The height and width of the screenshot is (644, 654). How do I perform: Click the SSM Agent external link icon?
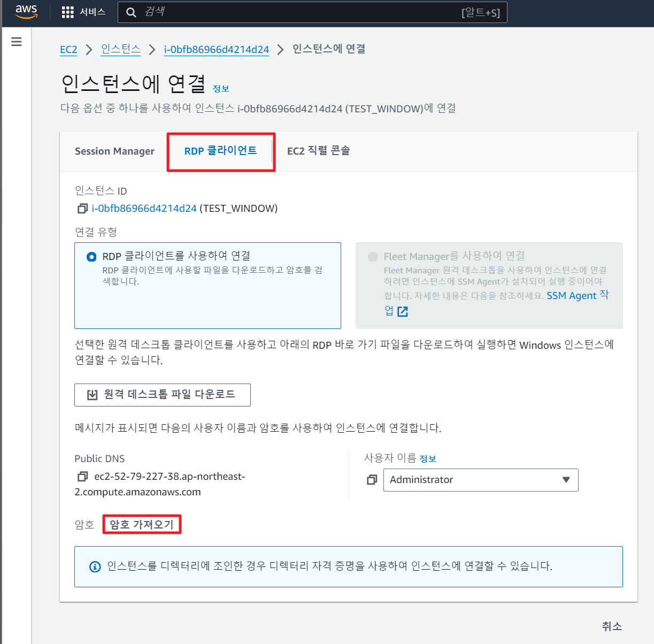pyautogui.click(x=403, y=311)
